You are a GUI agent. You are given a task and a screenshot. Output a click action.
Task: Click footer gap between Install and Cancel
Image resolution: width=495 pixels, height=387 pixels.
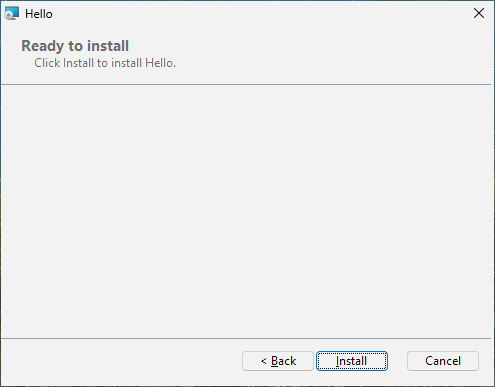(x=397, y=361)
